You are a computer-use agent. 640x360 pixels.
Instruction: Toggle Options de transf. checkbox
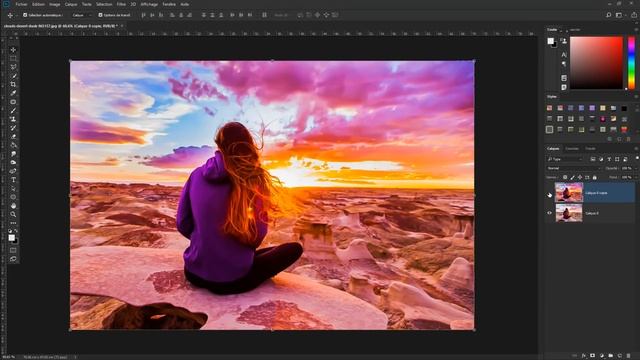100,15
